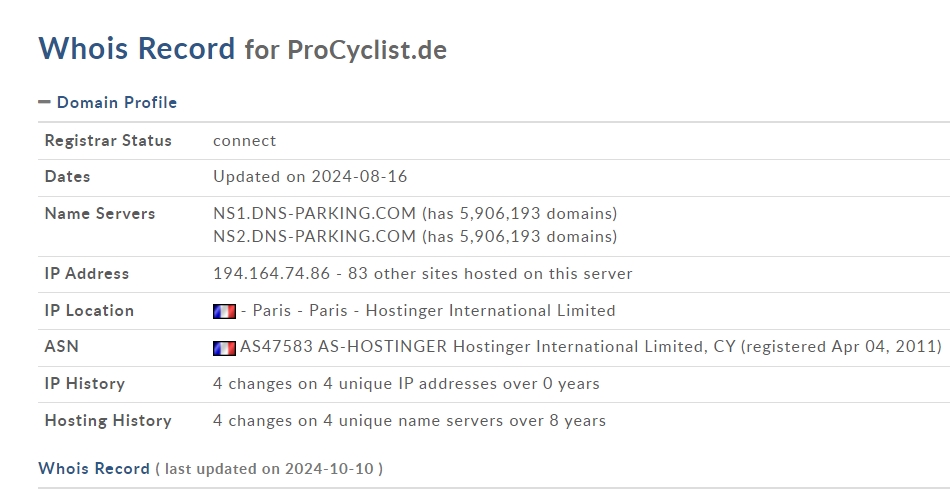Click the Name Servers row label
Viewport: 950px width, 491px height.
[x=100, y=213]
